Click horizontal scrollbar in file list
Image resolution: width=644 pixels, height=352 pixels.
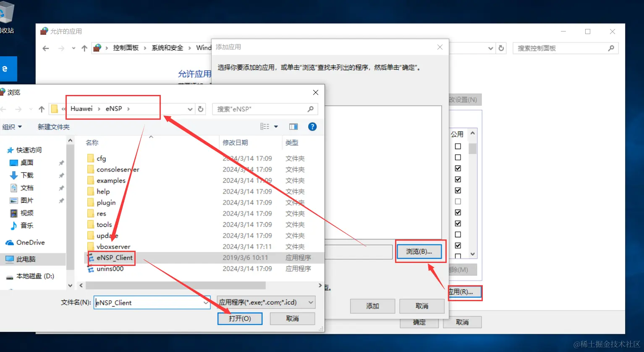click(x=176, y=286)
